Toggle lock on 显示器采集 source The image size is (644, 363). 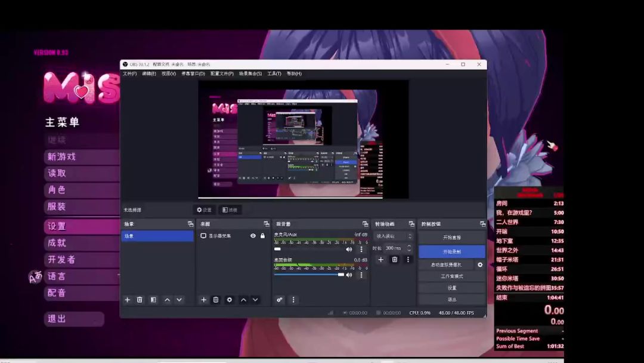[x=262, y=236]
